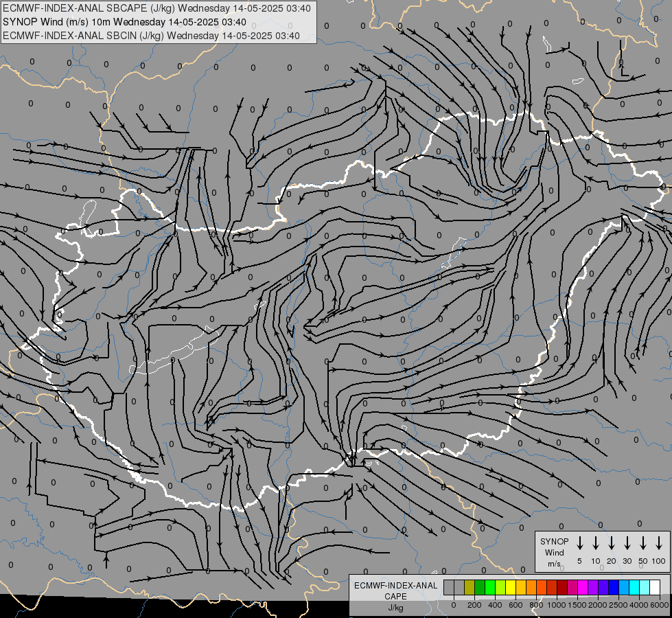
Task: Pick the palest cyan CAPE legend swatch
Action: point(645,587)
